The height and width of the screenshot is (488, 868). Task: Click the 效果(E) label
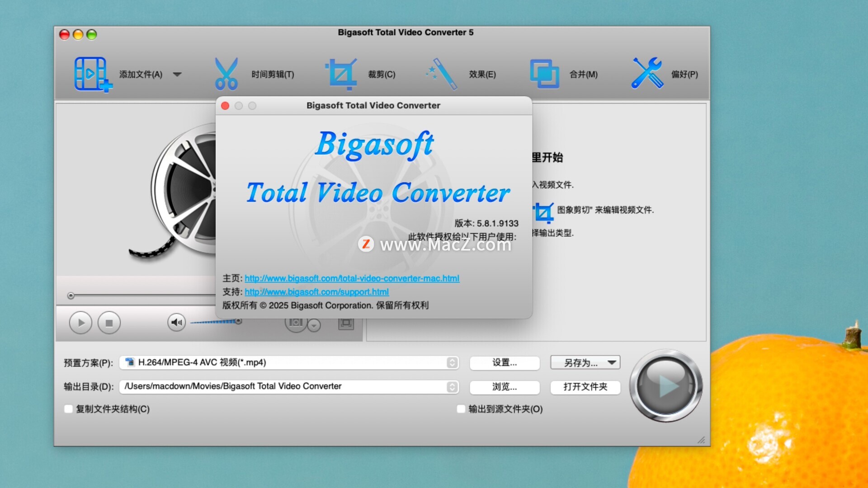(x=482, y=75)
